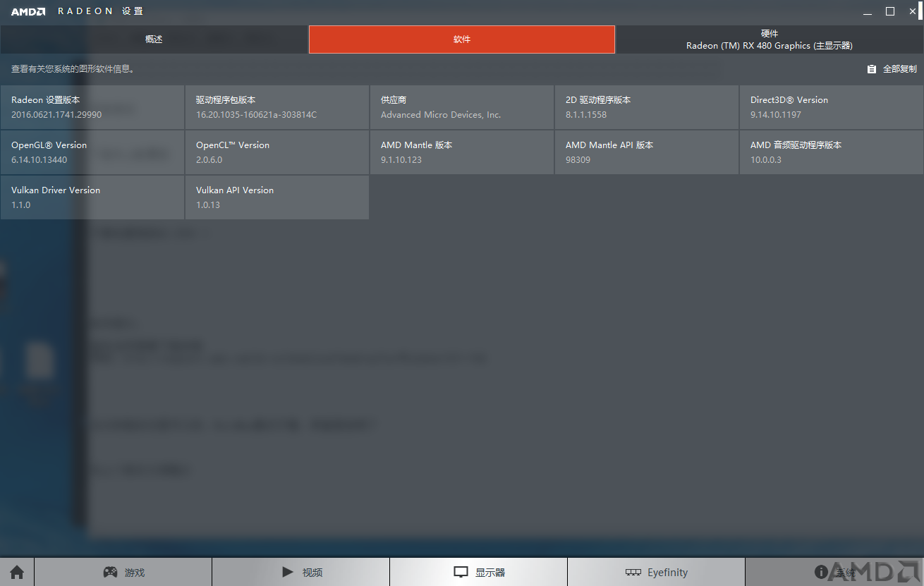Select the Radeon 设置版本 tile

tap(92, 107)
